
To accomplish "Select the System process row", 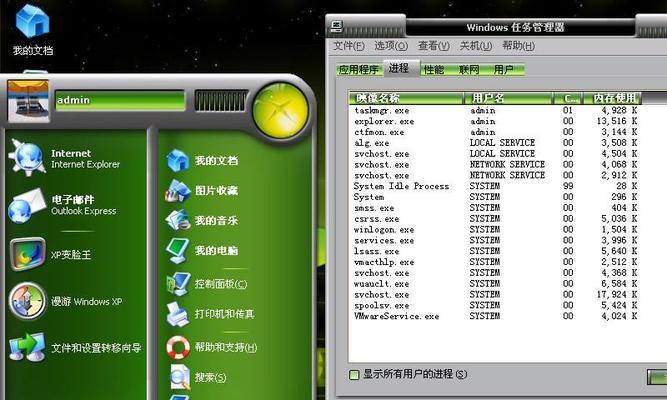I will pyautogui.click(x=496, y=197).
